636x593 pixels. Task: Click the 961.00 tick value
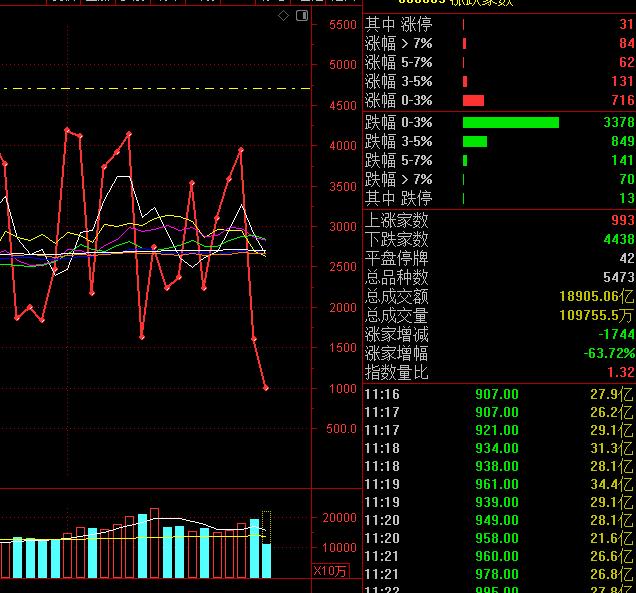497,484
